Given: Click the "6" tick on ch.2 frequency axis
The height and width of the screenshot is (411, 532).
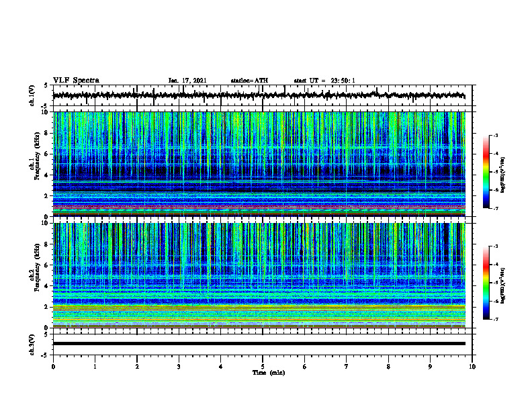Looking at the screenshot, I should click(46, 265).
